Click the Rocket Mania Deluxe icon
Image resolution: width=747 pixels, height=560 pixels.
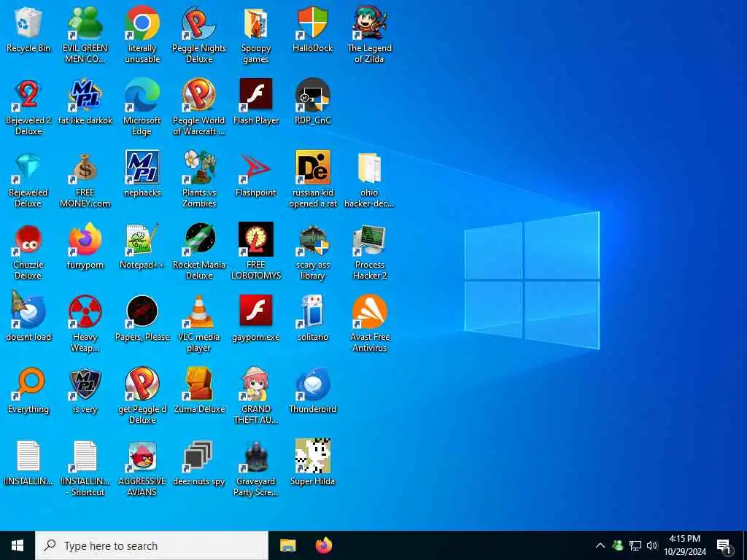199,239
